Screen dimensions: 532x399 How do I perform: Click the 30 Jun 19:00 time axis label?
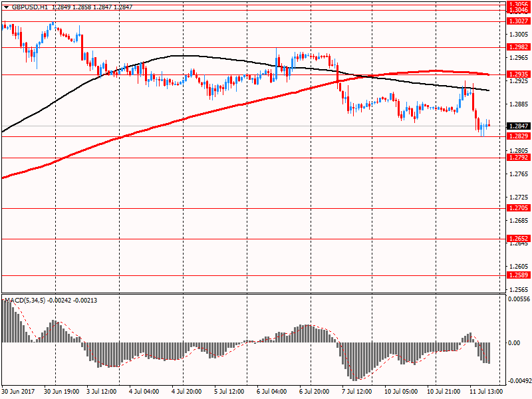coord(61,392)
